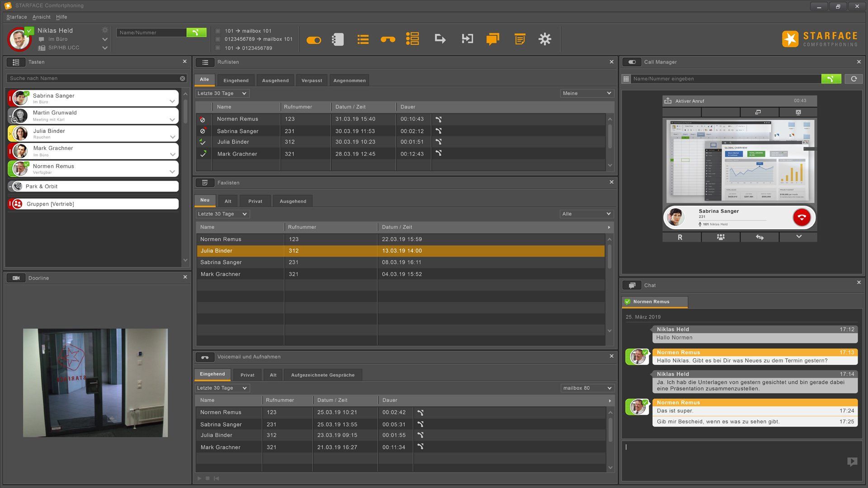This screenshot has height=488, width=868.
Task: Switch to the Verpasst tab in Ruflisten
Action: tap(311, 80)
